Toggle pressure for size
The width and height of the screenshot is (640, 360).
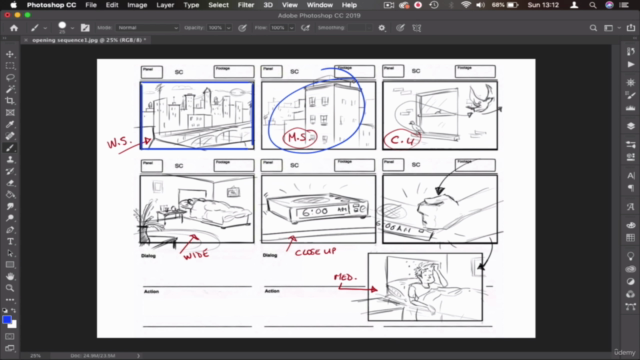point(400,28)
